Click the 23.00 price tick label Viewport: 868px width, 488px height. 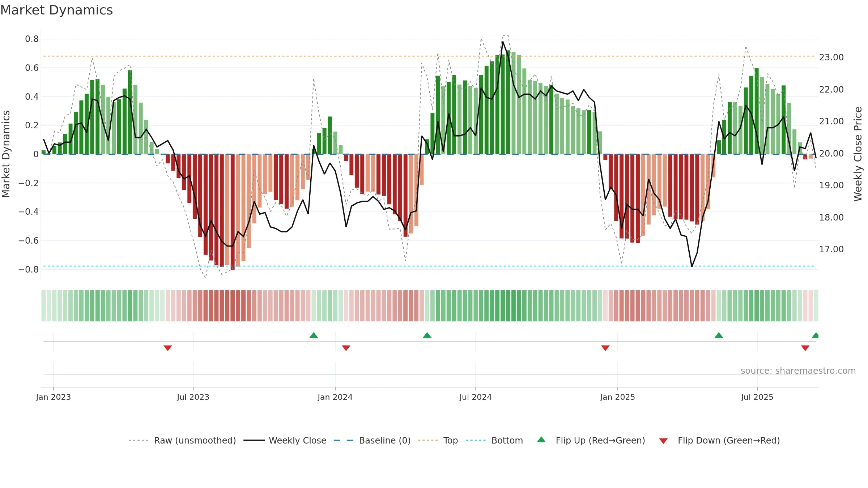click(x=831, y=57)
